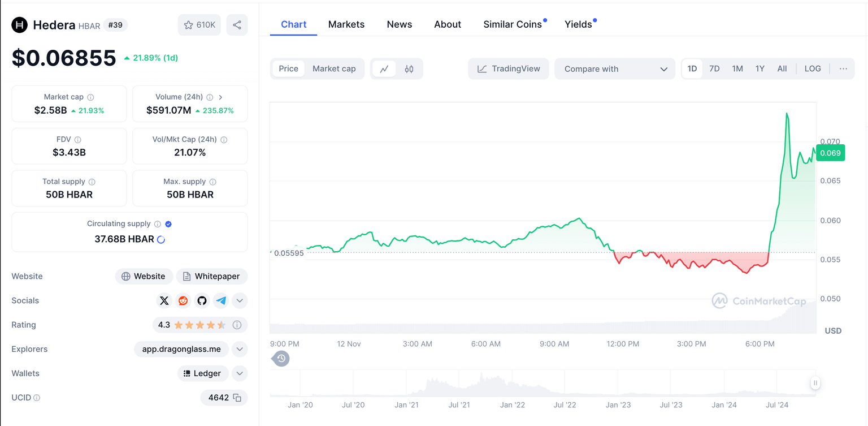
Task: Open the Similar Coins tab
Action: 512,24
